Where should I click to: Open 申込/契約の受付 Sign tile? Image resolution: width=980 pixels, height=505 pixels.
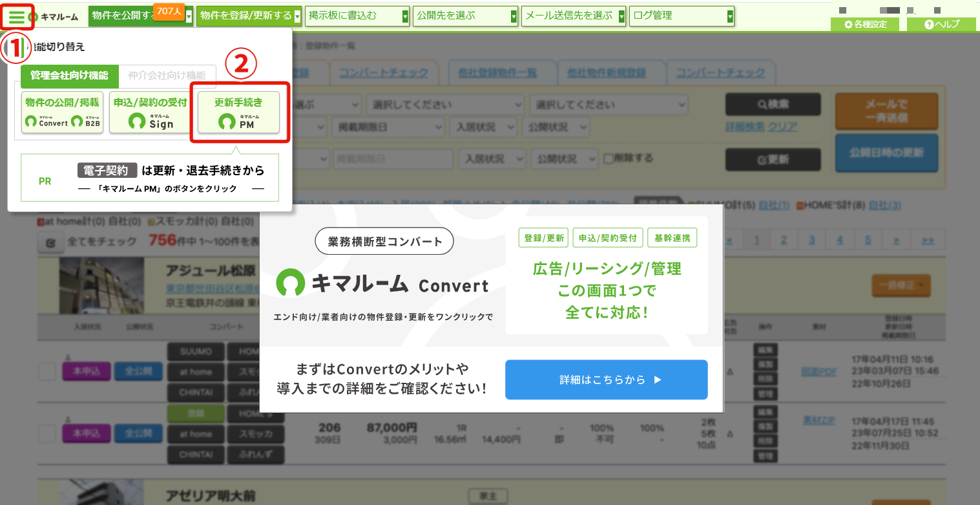[x=151, y=113]
